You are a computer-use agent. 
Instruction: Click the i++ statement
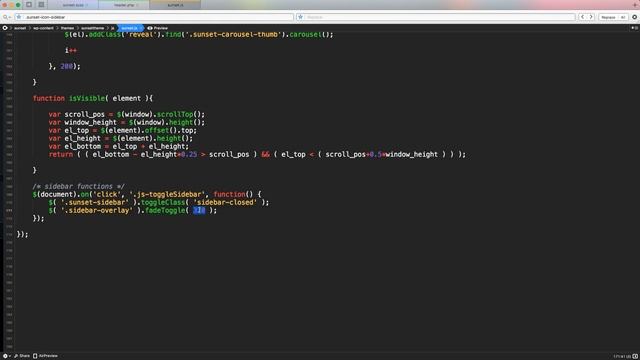71,51
